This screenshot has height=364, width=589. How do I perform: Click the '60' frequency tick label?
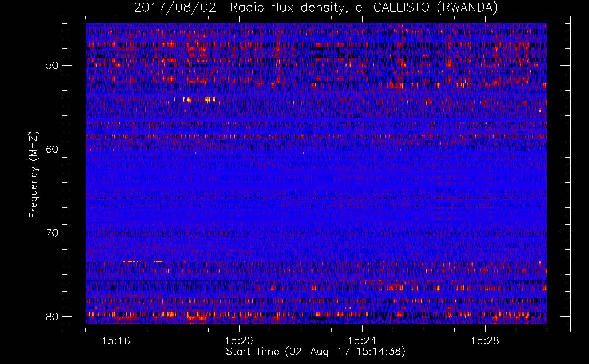click(x=52, y=149)
